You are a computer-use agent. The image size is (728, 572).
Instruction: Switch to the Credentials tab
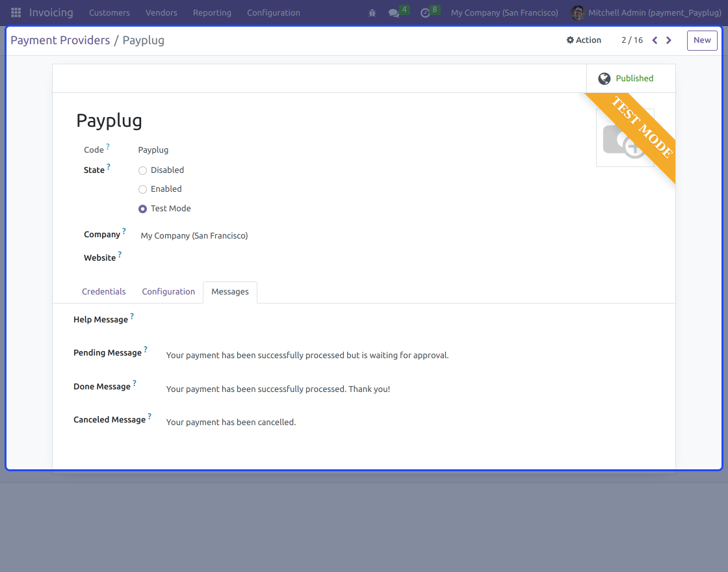103,292
